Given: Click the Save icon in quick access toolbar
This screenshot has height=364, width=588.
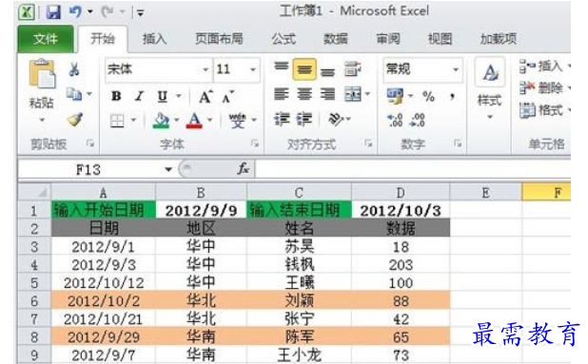Looking at the screenshot, I should coord(53,12).
